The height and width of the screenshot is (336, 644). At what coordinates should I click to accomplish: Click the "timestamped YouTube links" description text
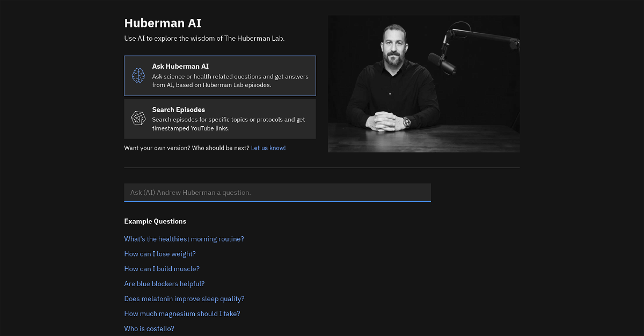pyautogui.click(x=191, y=128)
